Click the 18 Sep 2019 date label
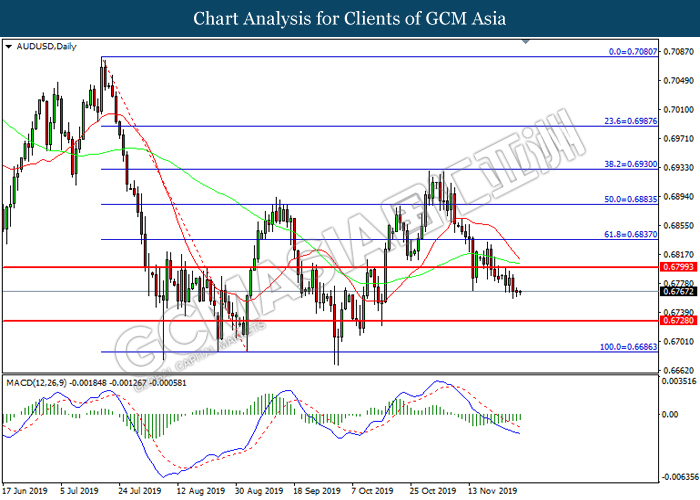The width and height of the screenshot is (700, 500). [317, 491]
